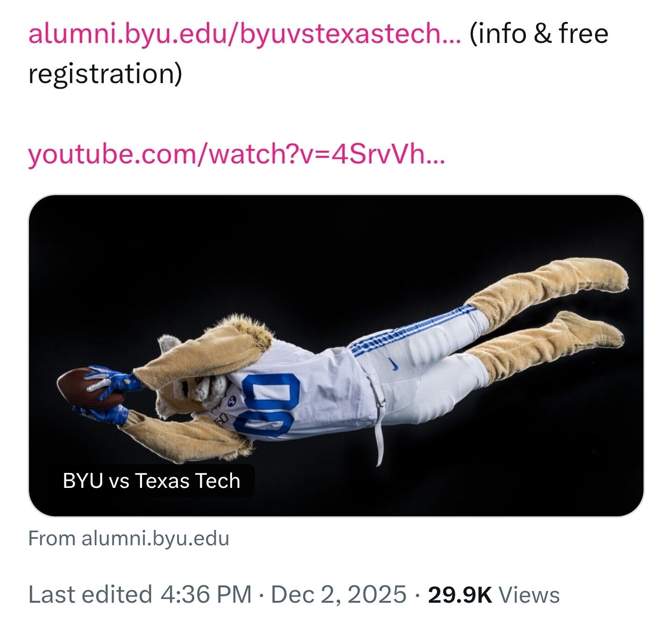Click the Dec 2, 2025 date

coord(339,595)
